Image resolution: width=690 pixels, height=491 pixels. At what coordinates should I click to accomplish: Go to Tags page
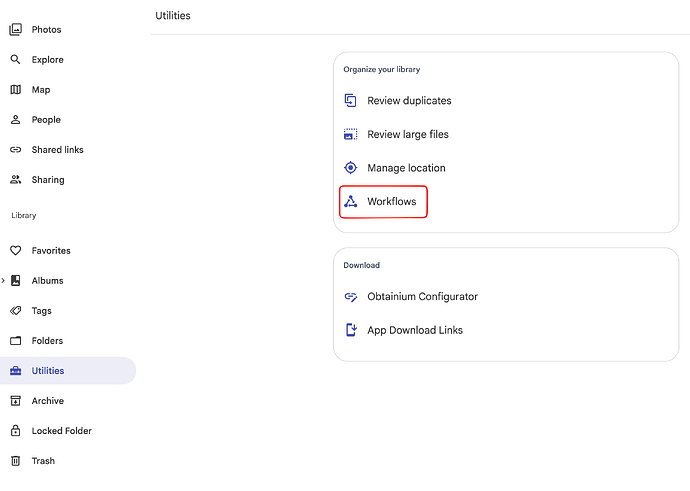41,311
